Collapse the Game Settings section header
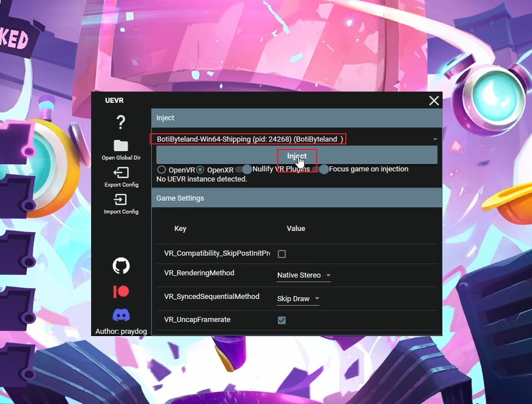Image resolution: width=532 pixels, height=404 pixels. (297, 198)
